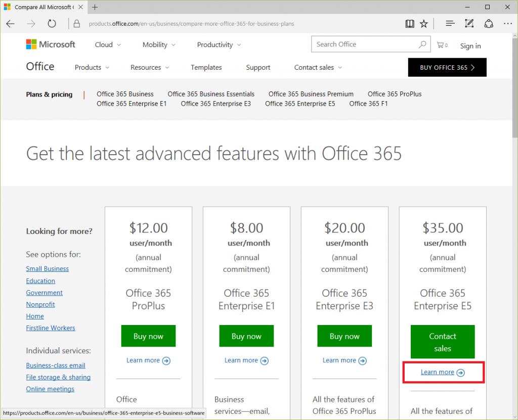Open File storage & sharing link
This screenshot has height=420, width=518.
pyautogui.click(x=58, y=378)
